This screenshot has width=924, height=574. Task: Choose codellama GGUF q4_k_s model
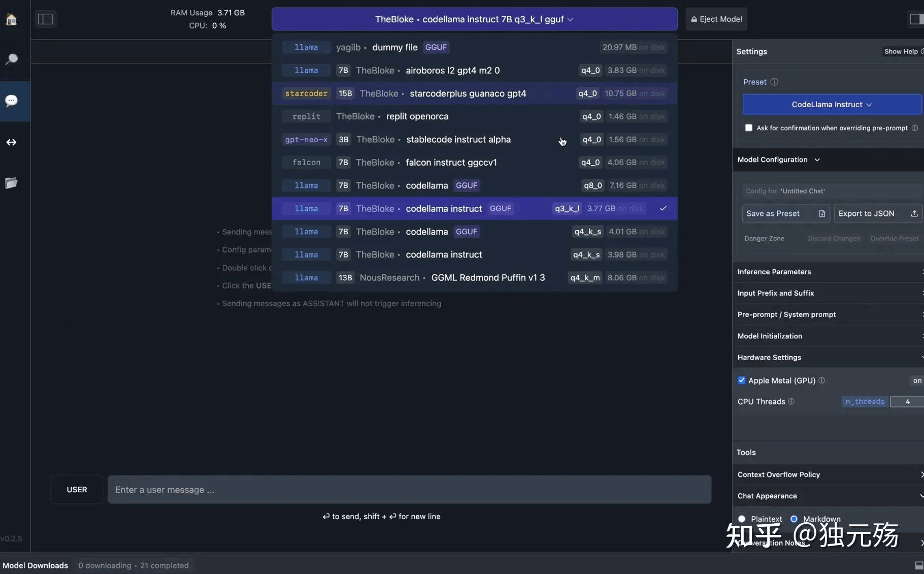474,232
